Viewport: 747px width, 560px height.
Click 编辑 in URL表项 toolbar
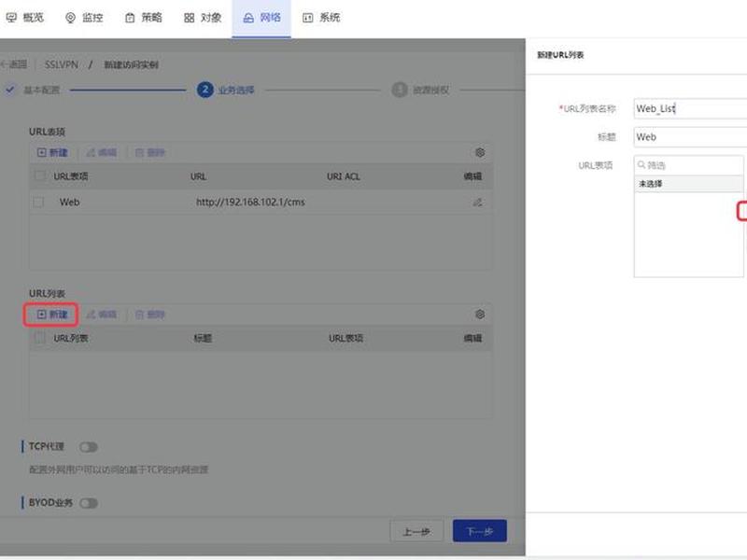[102, 152]
